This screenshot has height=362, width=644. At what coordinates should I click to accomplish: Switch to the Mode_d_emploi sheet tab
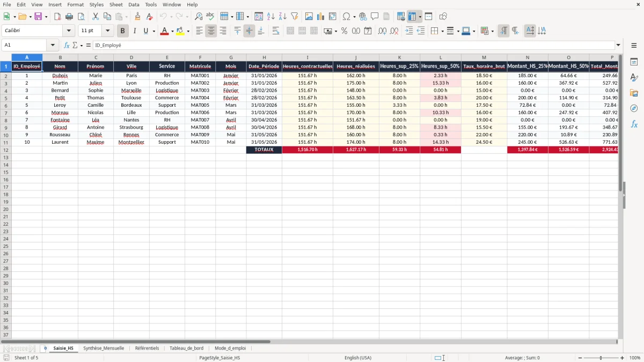(x=230, y=348)
